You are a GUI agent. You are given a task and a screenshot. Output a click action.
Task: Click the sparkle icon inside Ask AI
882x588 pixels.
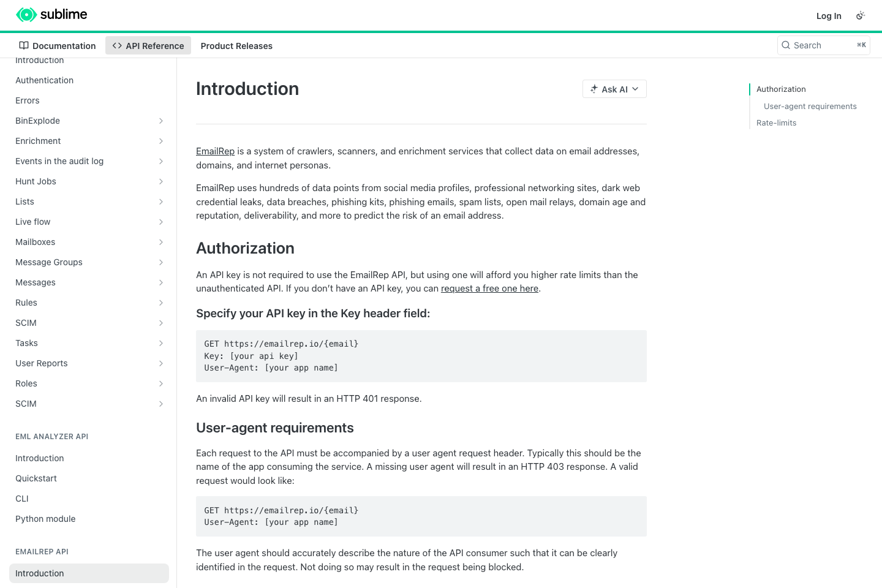coord(594,89)
